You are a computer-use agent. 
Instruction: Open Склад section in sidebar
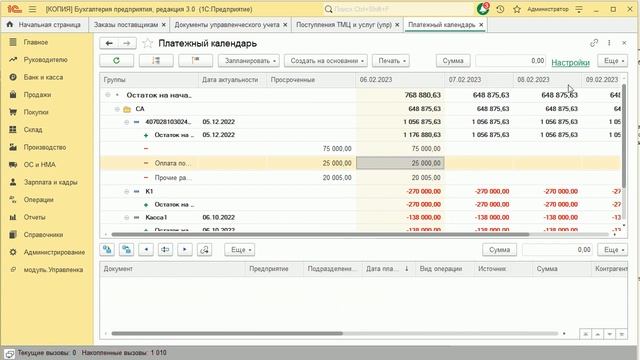pyautogui.click(x=33, y=130)
